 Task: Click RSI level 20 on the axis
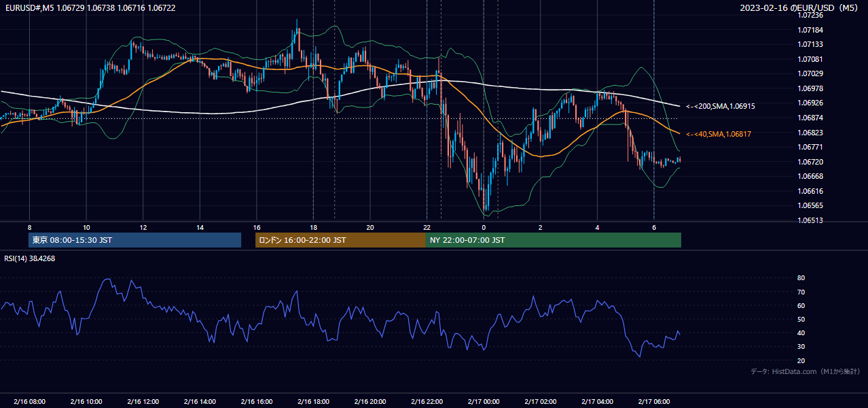[x=801, y=360]
